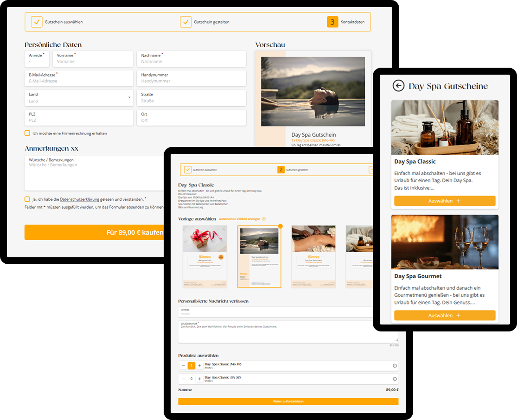Image resolution: width=517 pixels, height=420 pixels.
Task: Decrease quantity of Day Spa Classic (Mo-FR)
Action: pos(183,366)
